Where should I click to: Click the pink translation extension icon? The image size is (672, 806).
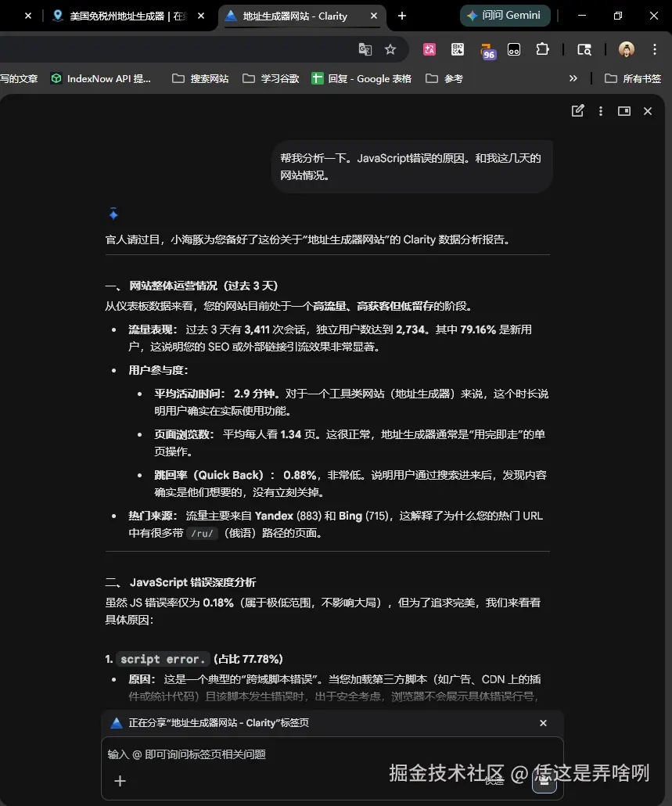click(429, 49)
